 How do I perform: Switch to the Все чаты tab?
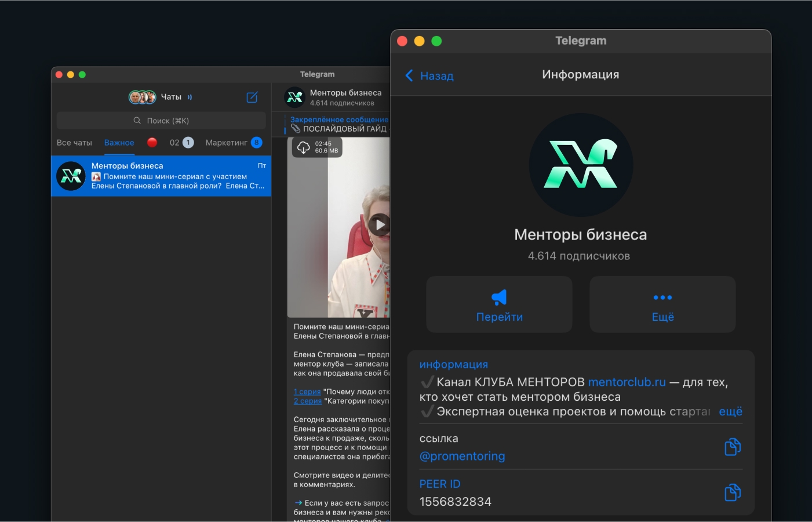tap(74, 143)
